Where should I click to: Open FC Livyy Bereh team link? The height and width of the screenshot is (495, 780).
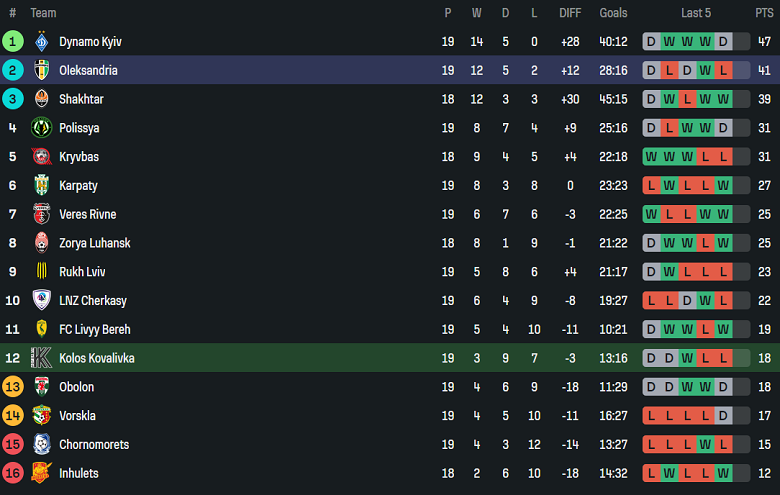pos(95,330)
